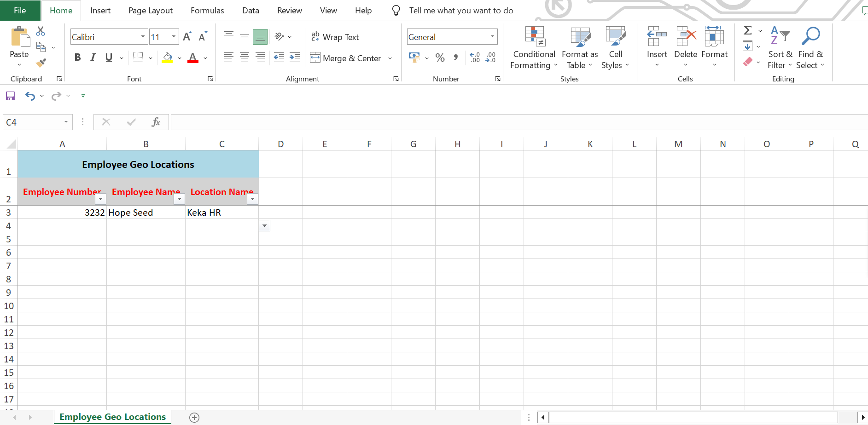Click the Undo arrow icon
The width and height of the screenshot is (868, 425).
[30, 96]
